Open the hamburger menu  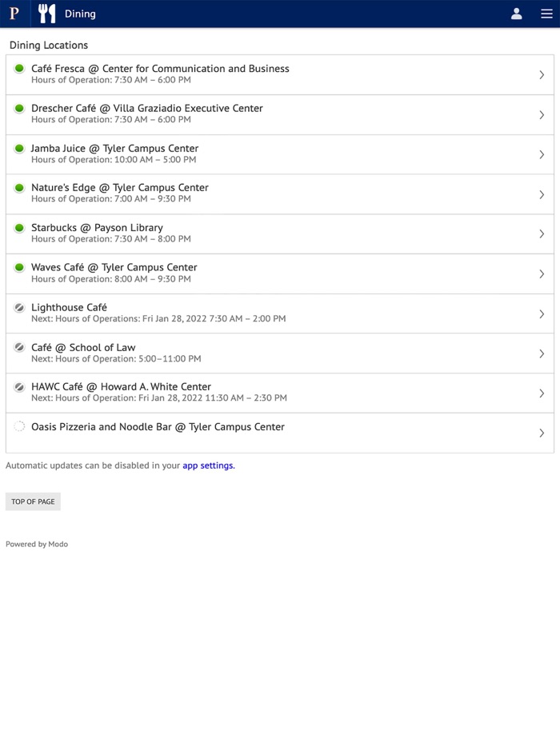pyautogui.click(x=546, y=14)
